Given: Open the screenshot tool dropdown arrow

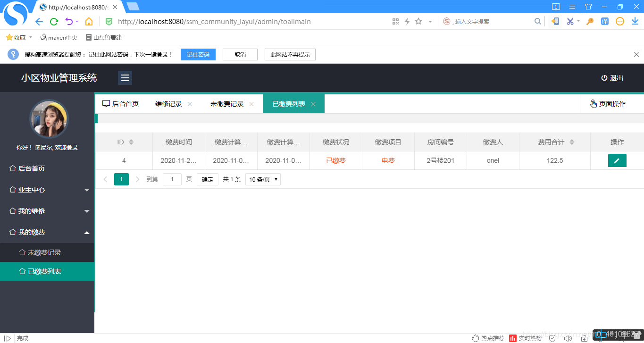Looking at the screenshot, I should (578, 21).
